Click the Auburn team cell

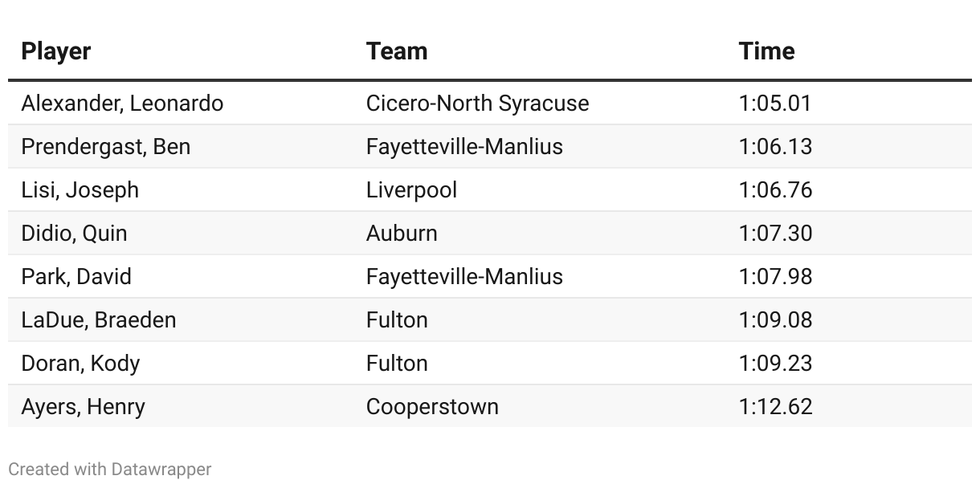click(x=402, y=234)
